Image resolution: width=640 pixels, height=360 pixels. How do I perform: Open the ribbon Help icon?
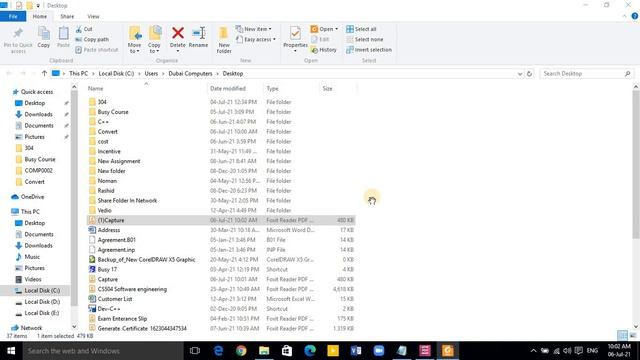point(635,16)
